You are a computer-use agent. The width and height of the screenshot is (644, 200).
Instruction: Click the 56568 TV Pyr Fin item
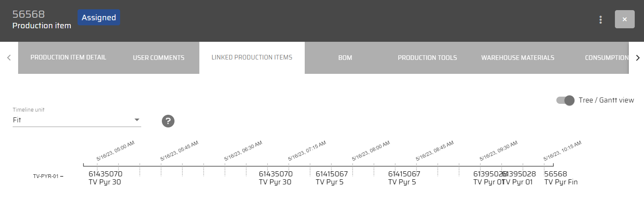[x=561, y=178]
